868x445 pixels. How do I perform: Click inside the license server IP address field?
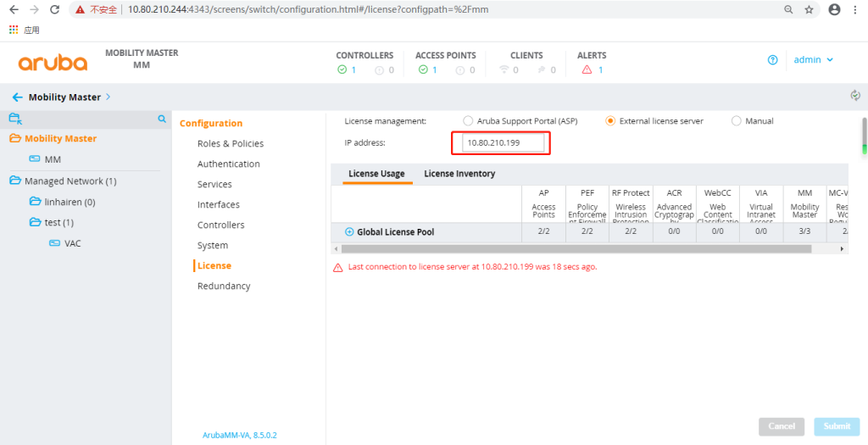pos(503,142)
